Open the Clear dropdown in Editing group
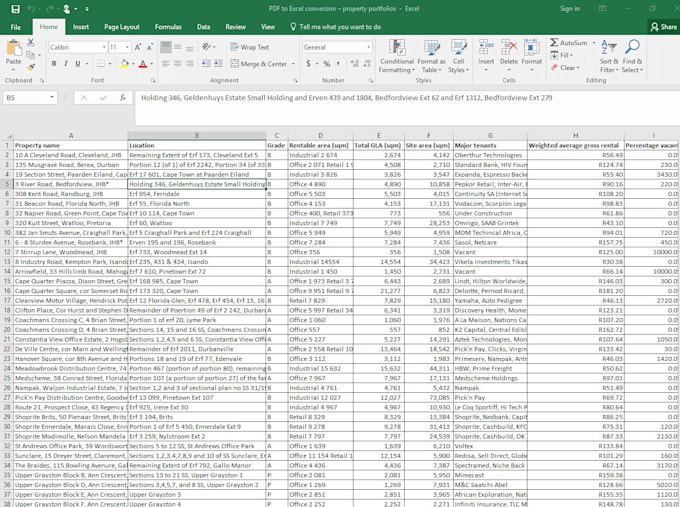This screenshot has width=680, height=507. coord(566,68)
